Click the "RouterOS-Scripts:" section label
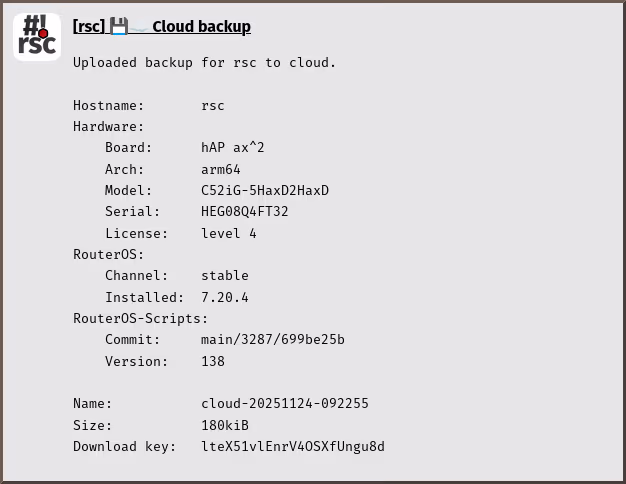This screenshot has height=484, width=626. tap(141, 318)
